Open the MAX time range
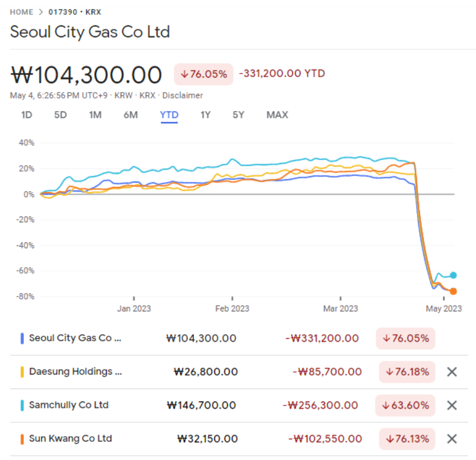Screen dimensions: 476x460 [x=277, y=115]
